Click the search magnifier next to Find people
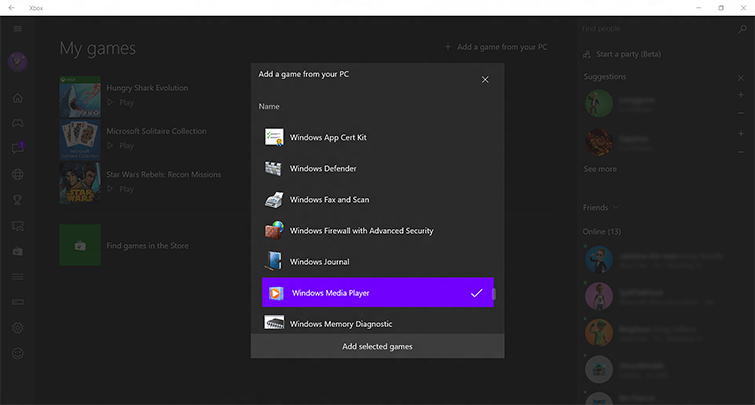 pyautogui.click(x=742, y=29)
